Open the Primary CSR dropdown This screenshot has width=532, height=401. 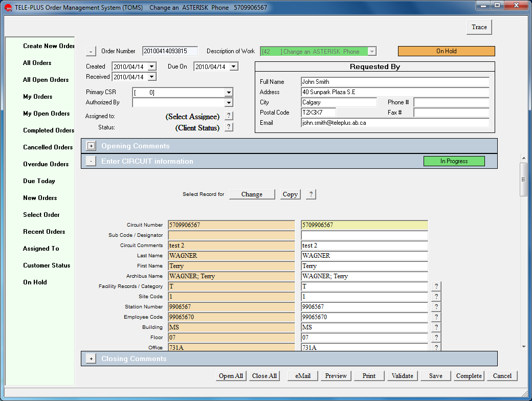[x=229, y=93]
